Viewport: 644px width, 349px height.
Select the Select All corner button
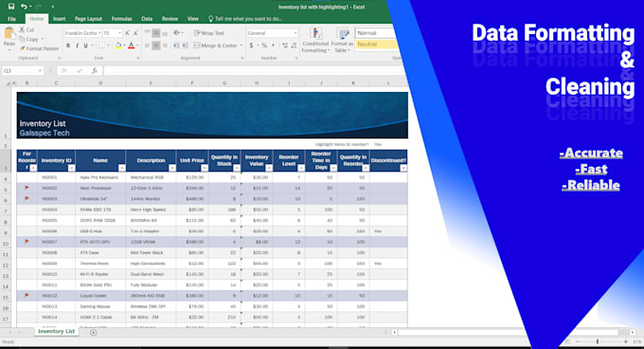(8, 83)
